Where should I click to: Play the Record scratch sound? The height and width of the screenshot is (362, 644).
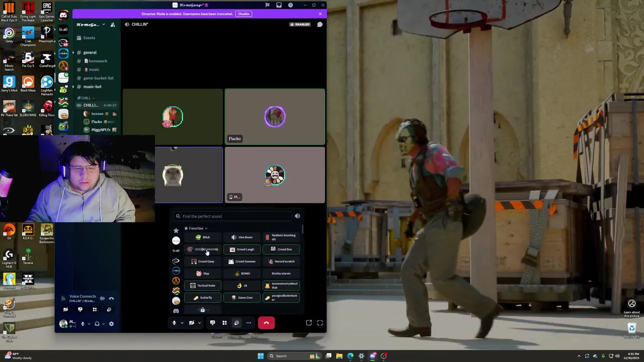pos(281,261)
